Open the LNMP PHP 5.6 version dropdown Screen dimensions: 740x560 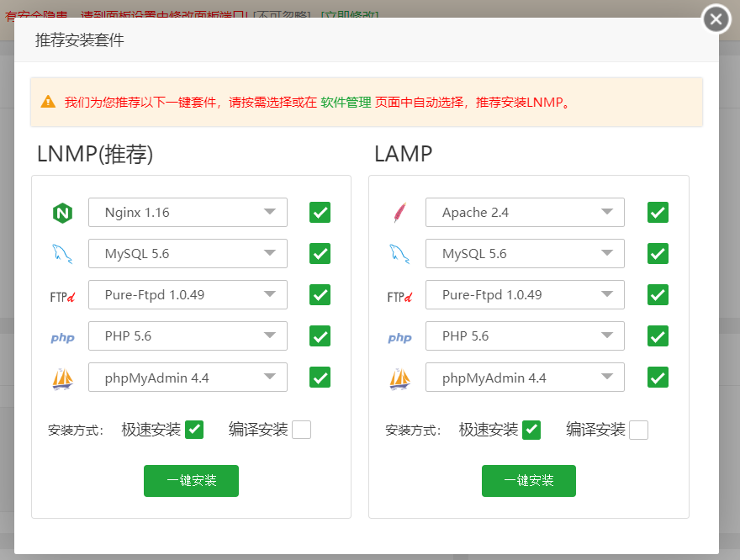(188, 335)
